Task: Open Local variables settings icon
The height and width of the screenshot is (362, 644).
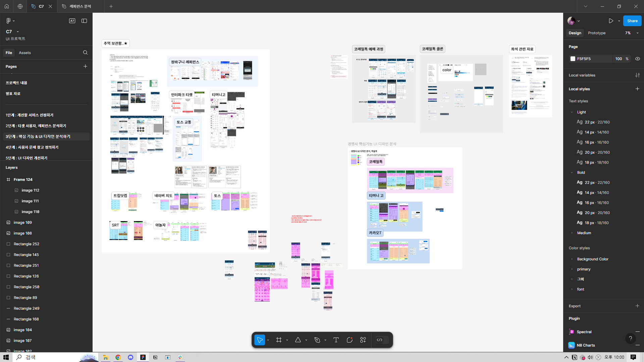Action: coord(637,75)
